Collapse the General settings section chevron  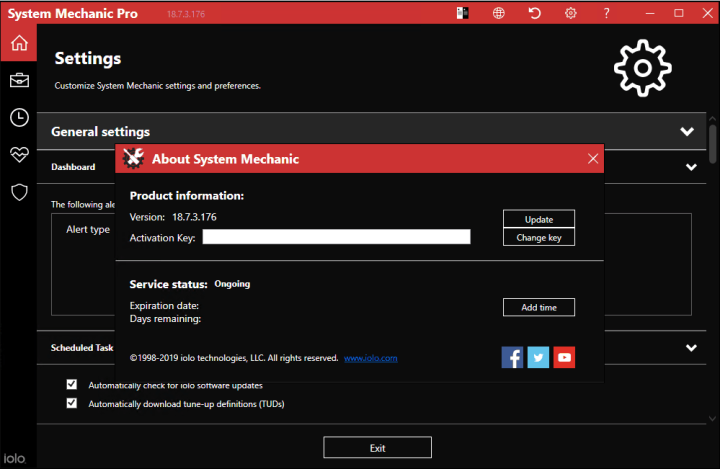click(x=687, y=131)
